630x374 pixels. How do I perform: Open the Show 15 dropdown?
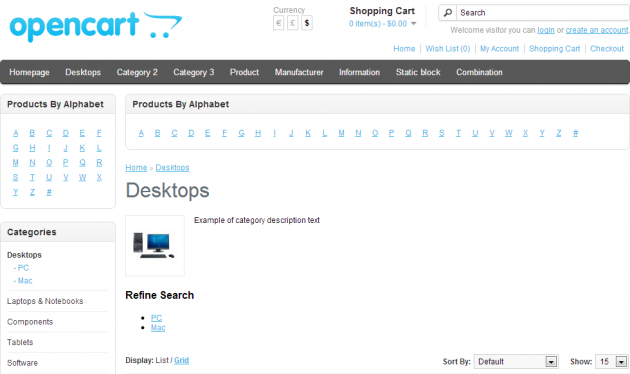pyautogui.click(x=612, y=362)
